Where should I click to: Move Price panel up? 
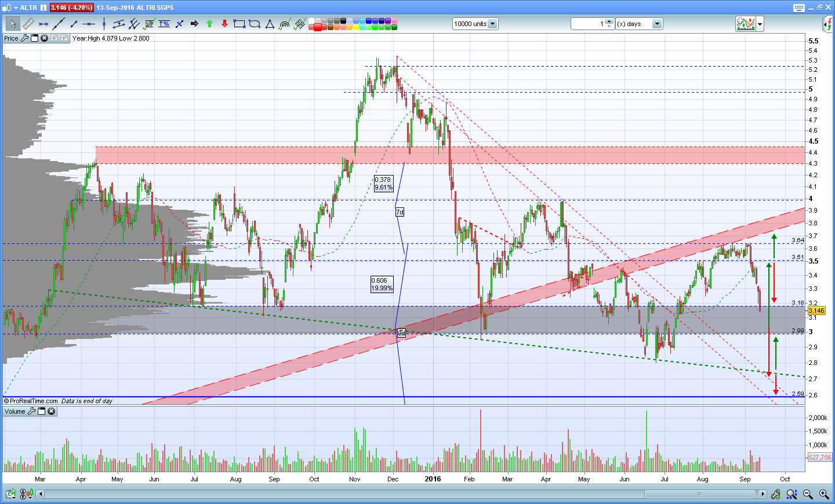tap(64, 38)
